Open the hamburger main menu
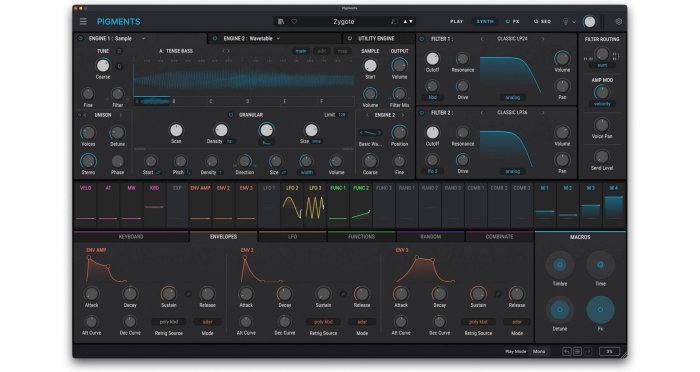700x372 pixels. point(83,21)
